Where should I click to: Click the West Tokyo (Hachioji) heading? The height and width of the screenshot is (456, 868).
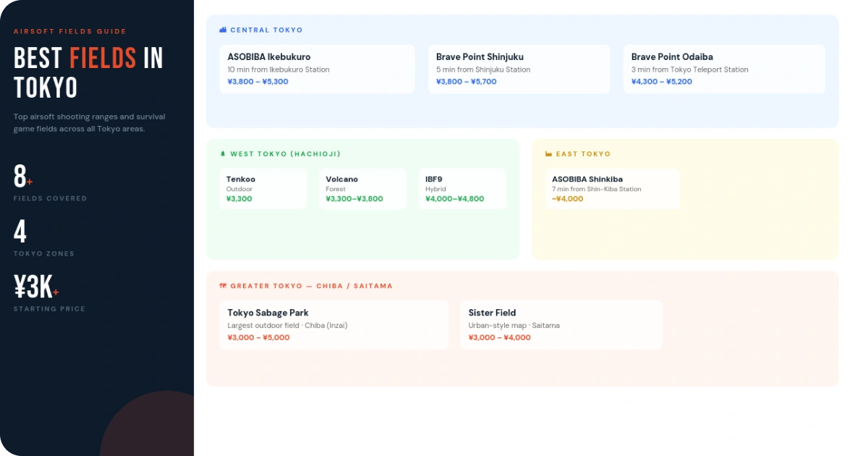285,154
